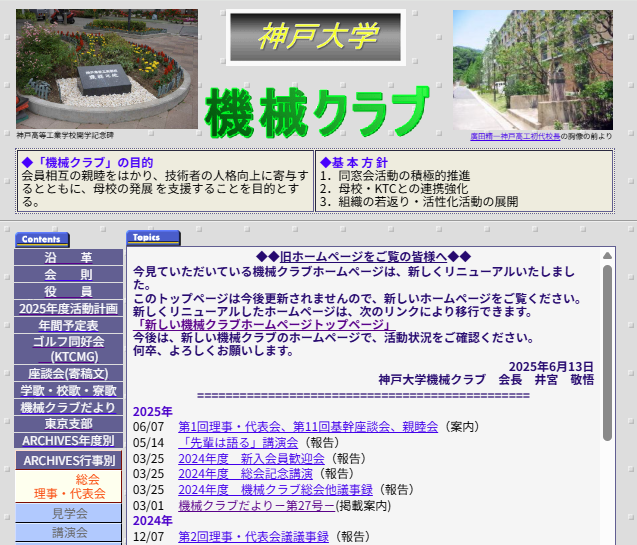This screenshot has width=637, height=545.
Task: Click the 神戸大学 banner image
Action: pyautogui.click(x=316, y=37)
